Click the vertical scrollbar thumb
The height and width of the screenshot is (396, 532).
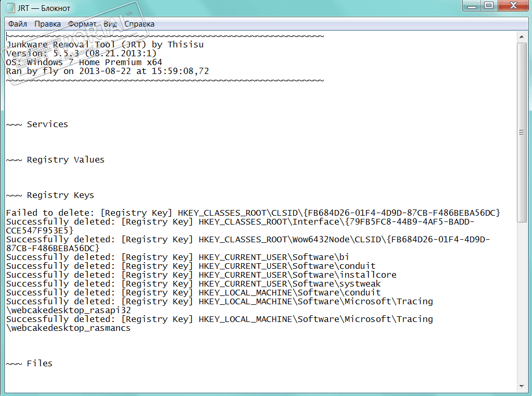point(522,132)
